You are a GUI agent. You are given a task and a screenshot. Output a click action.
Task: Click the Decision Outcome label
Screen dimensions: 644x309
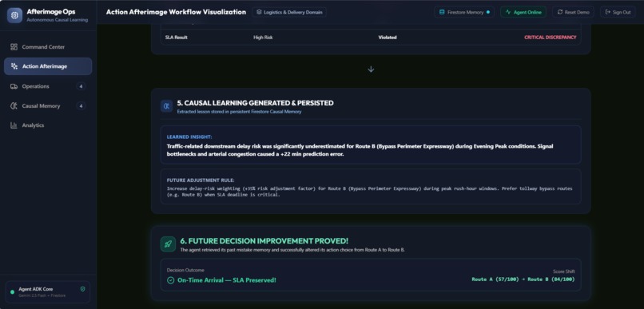pyautogui.click(x=185, y=271)
